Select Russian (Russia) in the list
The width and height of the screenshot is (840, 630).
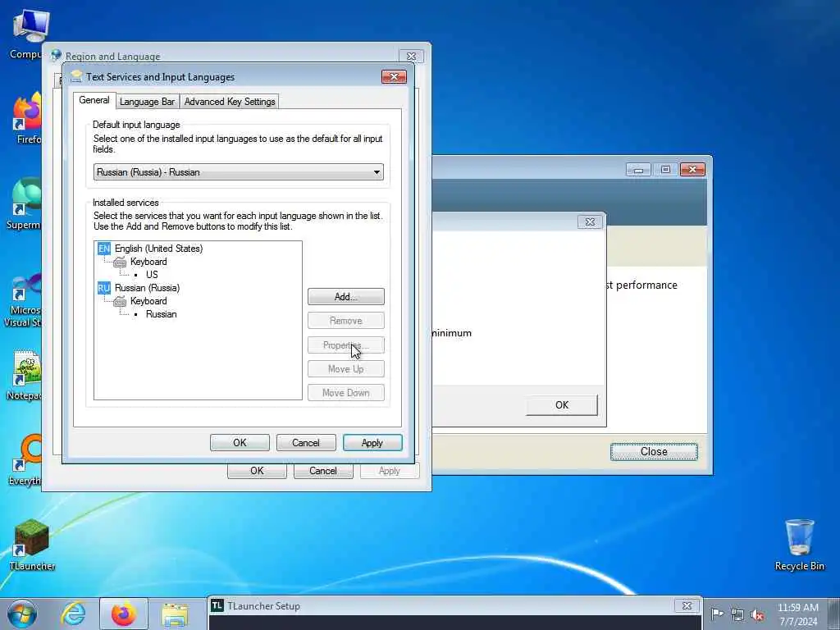148,288
